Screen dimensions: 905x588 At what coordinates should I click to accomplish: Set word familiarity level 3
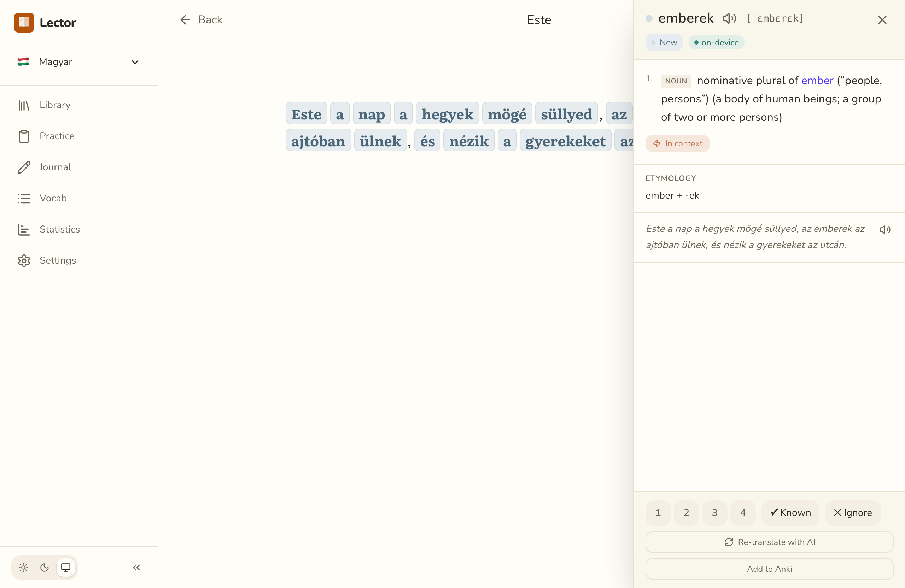pos(714,513)
